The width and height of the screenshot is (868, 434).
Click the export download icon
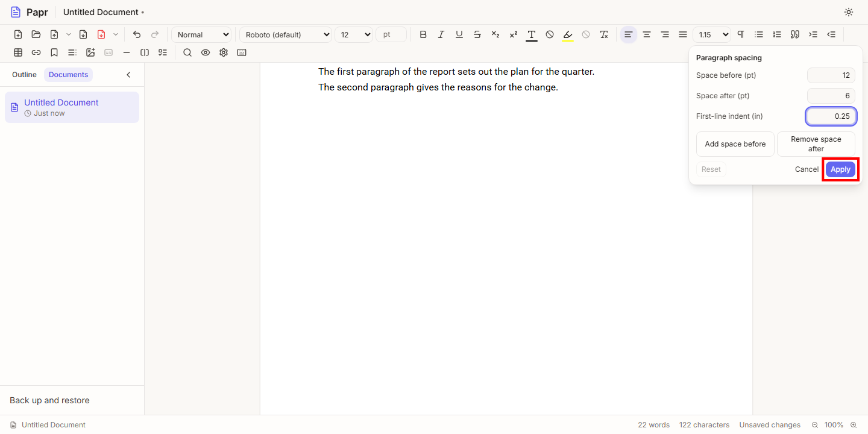83,34
